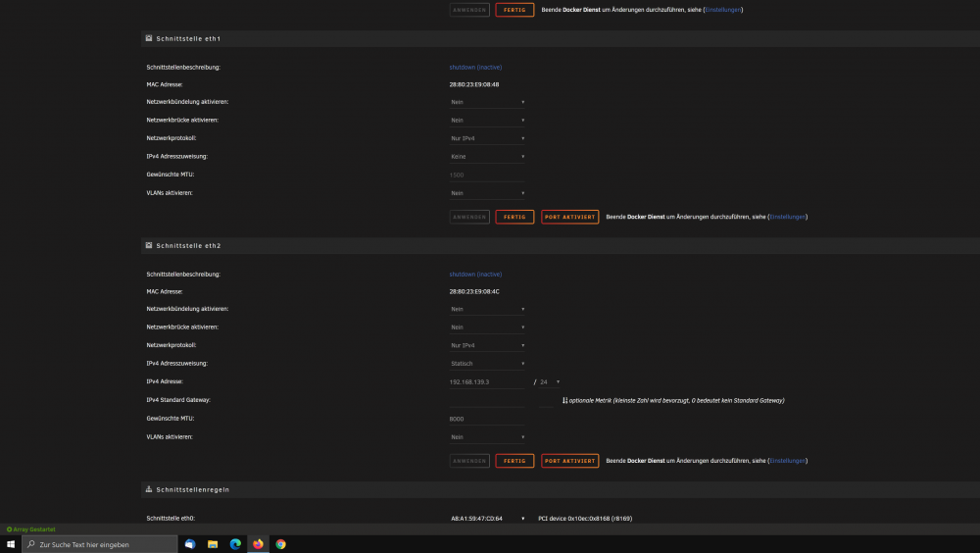The height and width of the screenshot is (553, 980).
Task: Focus eth2 IPv4 Standard Gateway field
Action: click(x=487, y=400)
